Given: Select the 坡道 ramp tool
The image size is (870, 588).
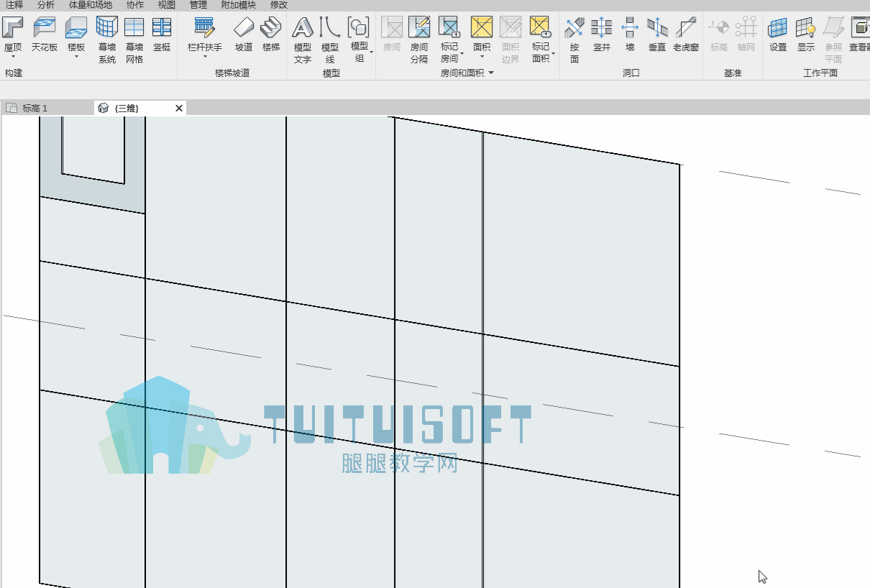Looking at the screenshot, I should (244, 35).
